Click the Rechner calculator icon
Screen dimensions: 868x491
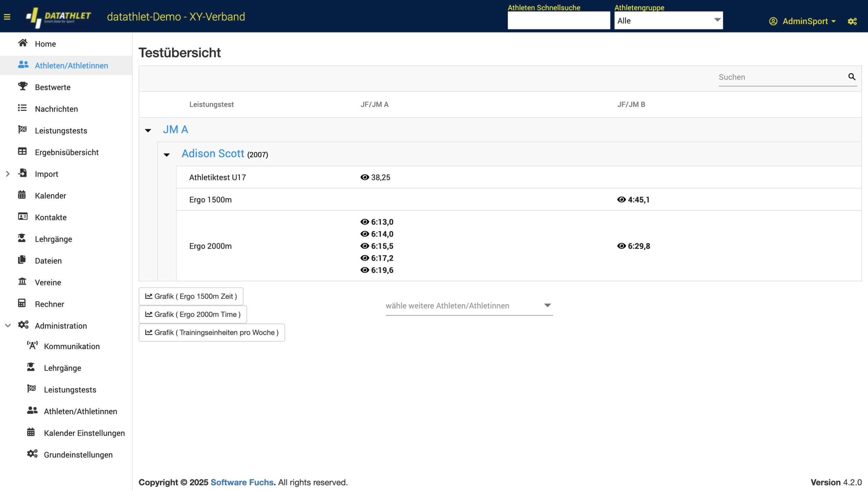pyautogui.click(x=22, y=303)
